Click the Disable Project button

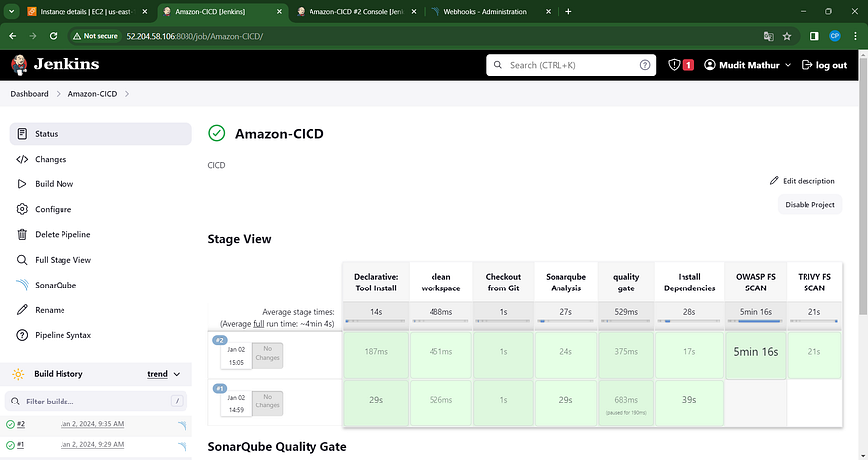click(809, 205)
